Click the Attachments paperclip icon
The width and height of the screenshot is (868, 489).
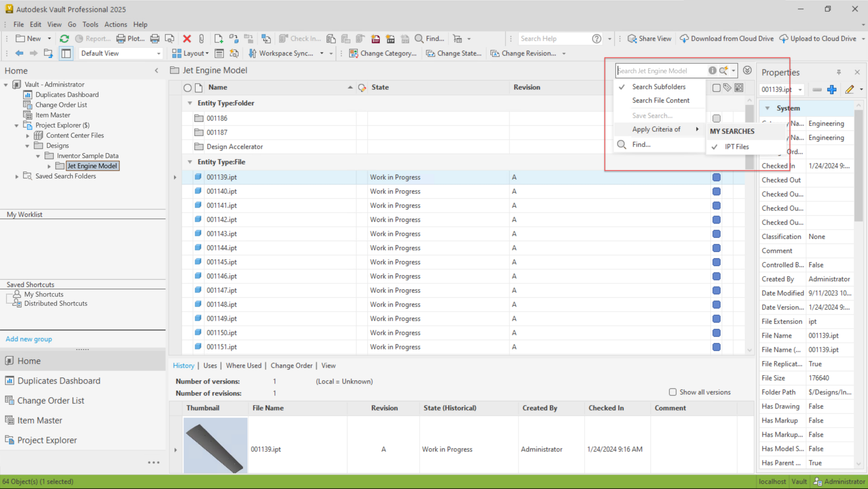[x=202, y=39]
